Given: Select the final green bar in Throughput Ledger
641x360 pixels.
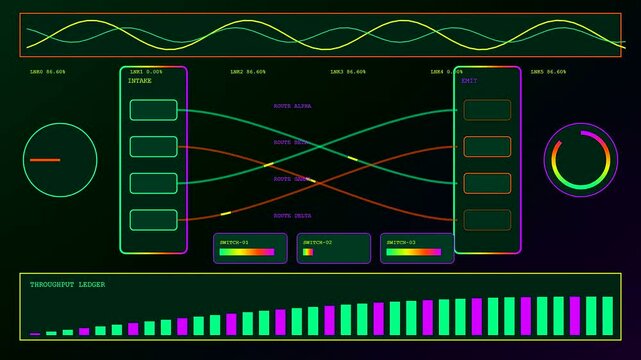Looking at the screenshot, I should (x=607, y=316).
